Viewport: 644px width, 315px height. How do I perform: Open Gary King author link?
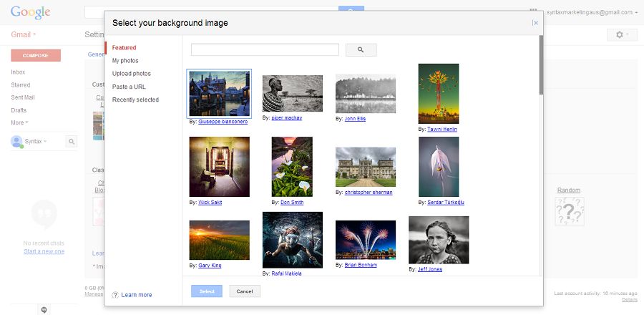point(210,266)
